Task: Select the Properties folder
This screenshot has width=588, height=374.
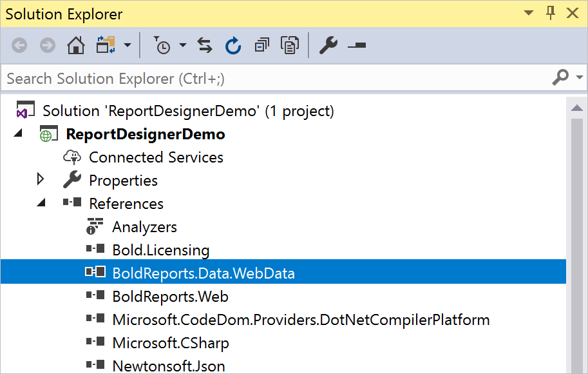Action: point(124,181)
